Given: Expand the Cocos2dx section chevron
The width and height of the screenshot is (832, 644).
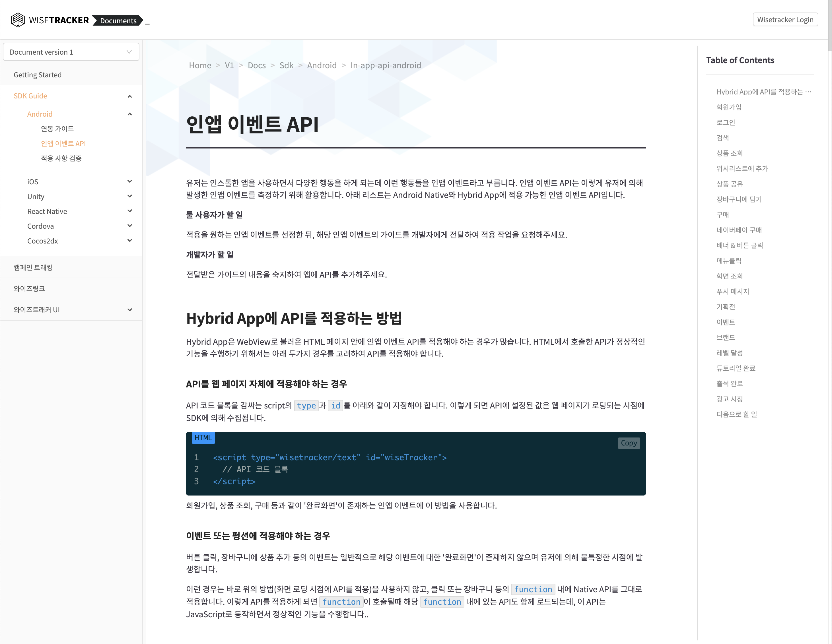Looking at the screenshot, I should (129, 241).
